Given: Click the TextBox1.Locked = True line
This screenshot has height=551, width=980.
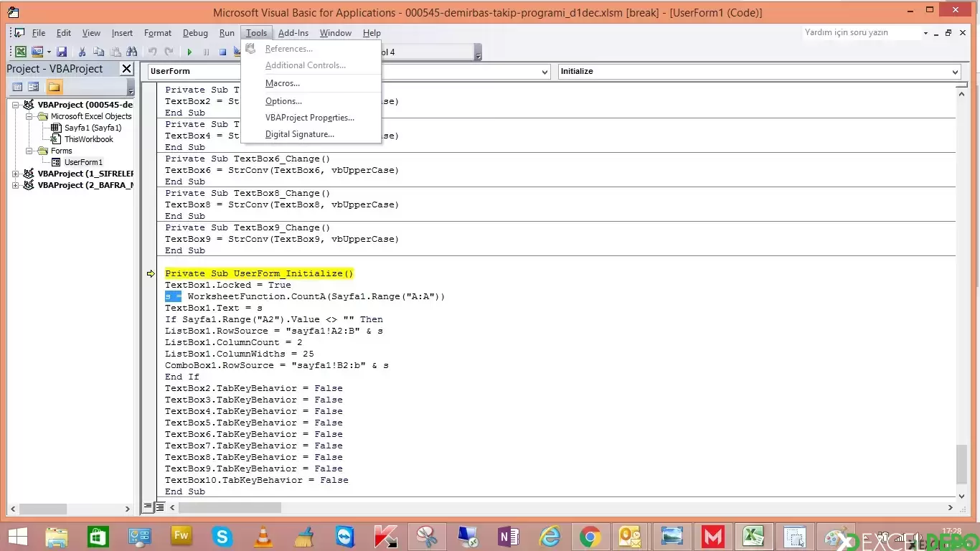Looking at the screenshot, I should tap(227, 285).
